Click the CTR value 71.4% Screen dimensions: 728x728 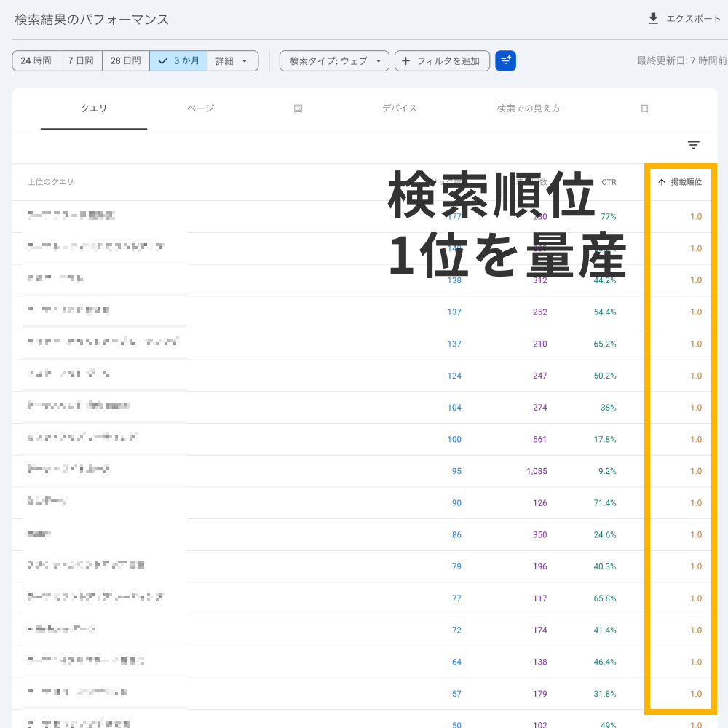click(x=605, y=503)
